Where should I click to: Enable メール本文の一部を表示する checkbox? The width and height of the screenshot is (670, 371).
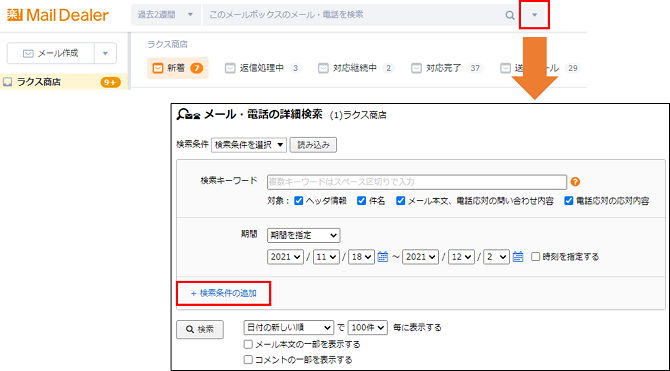pos(248,344)
